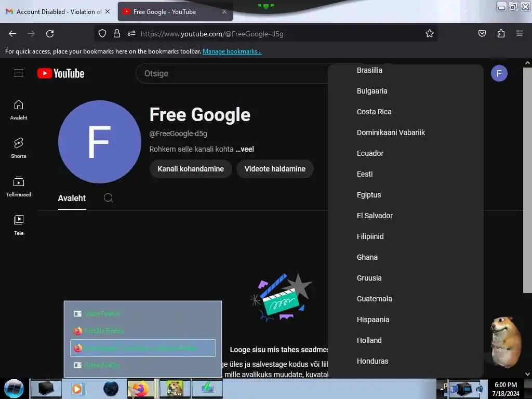Open the F account avatar menu

tap(499, 73)
